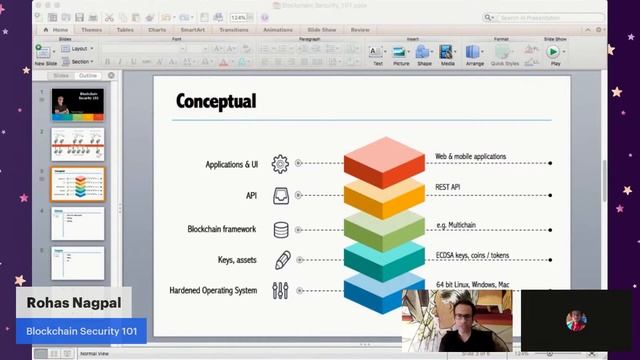Open the Review ribbon tab
640x360 pixels.
point(360,30)
